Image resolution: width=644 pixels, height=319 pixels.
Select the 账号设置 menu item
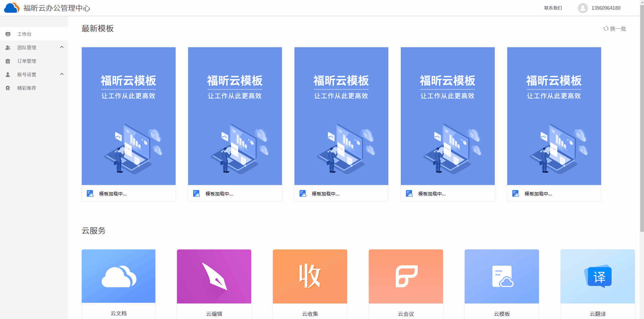point(27,74)
